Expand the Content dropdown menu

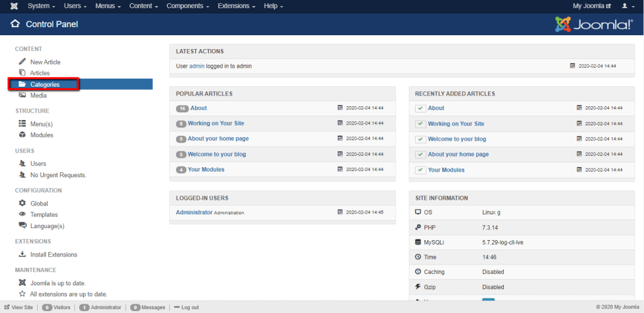coord(144,6)
